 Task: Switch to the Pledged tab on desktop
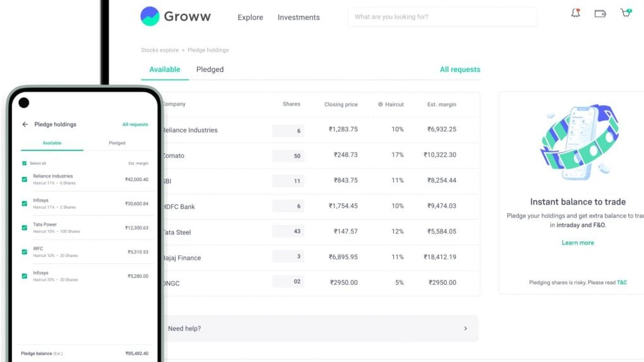point(210,69)
